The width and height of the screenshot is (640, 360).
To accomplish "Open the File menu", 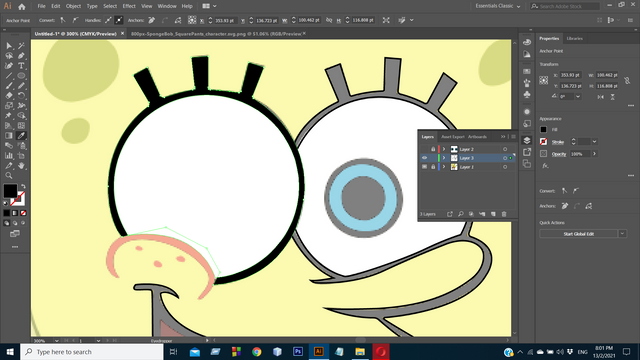I will click(x=41, y=6).
